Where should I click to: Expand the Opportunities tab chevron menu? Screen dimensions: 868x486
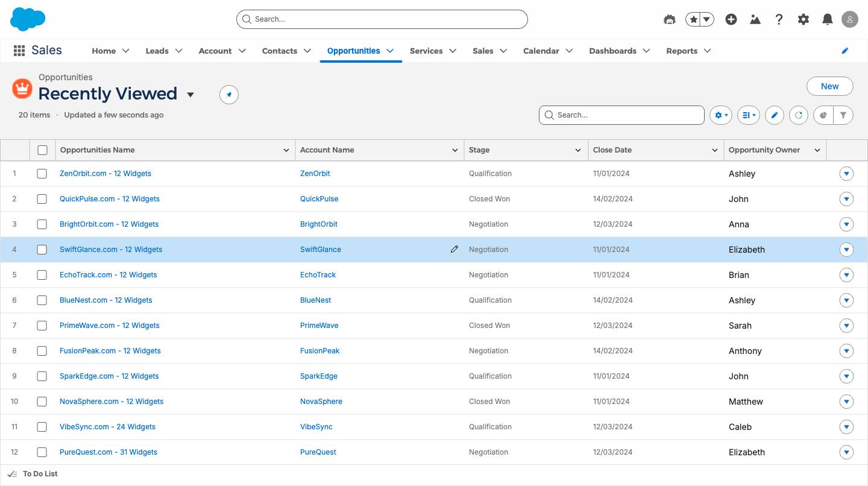390,51
